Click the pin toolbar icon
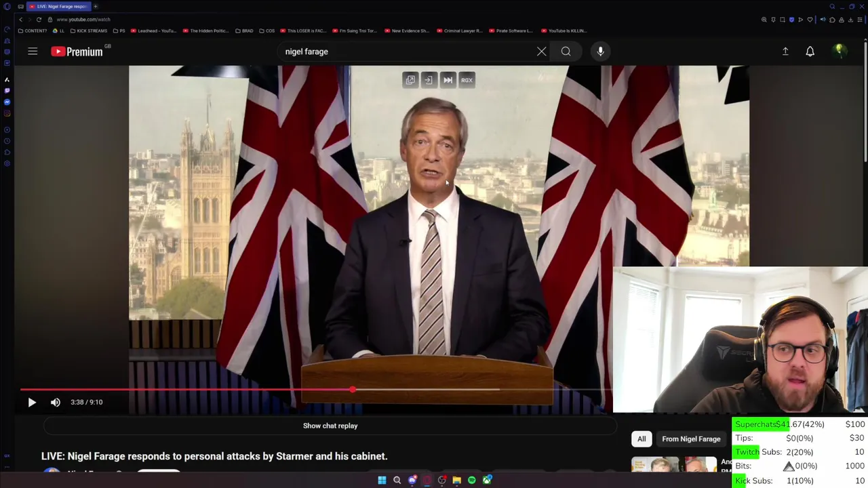This screenshot has height=488, width=868. (x=773, y=20)
